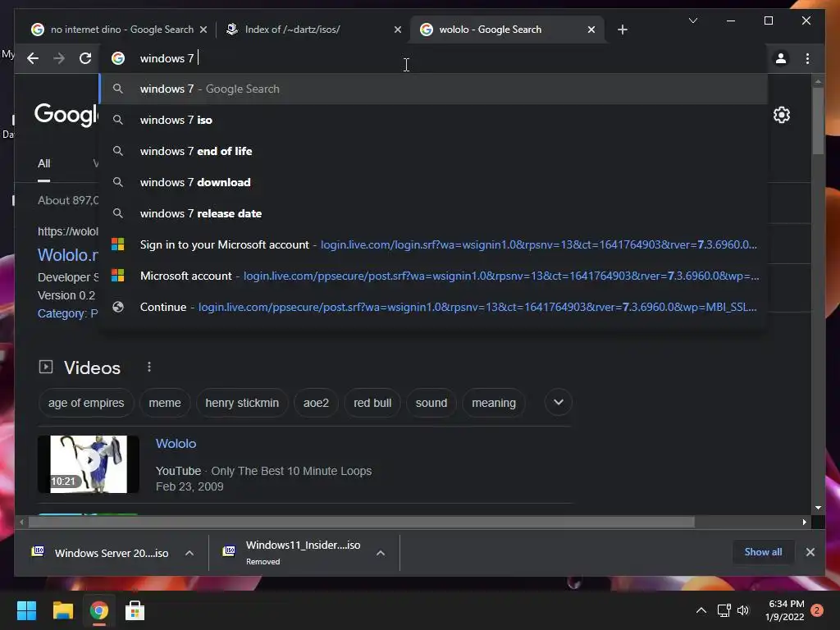Select the 'windows 7 download' suggestion
This screenshot has width=840, height=630.
434,182
